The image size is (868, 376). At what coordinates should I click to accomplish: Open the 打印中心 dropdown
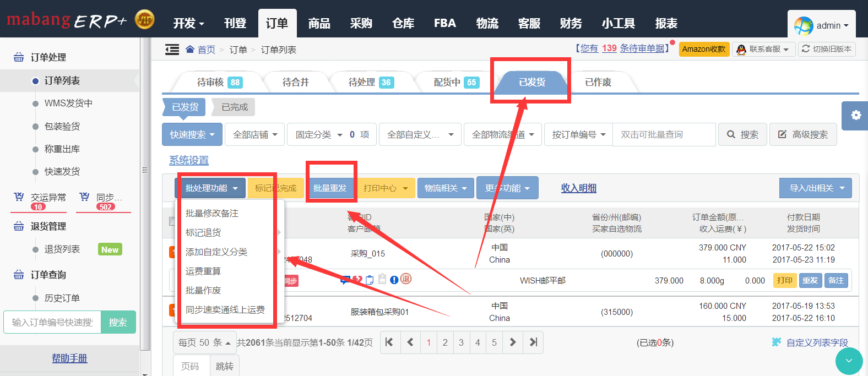click(385, 188)
